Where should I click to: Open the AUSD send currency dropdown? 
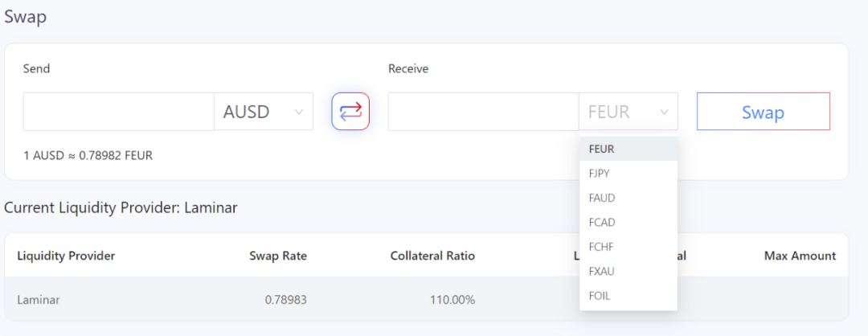(263, 112)
